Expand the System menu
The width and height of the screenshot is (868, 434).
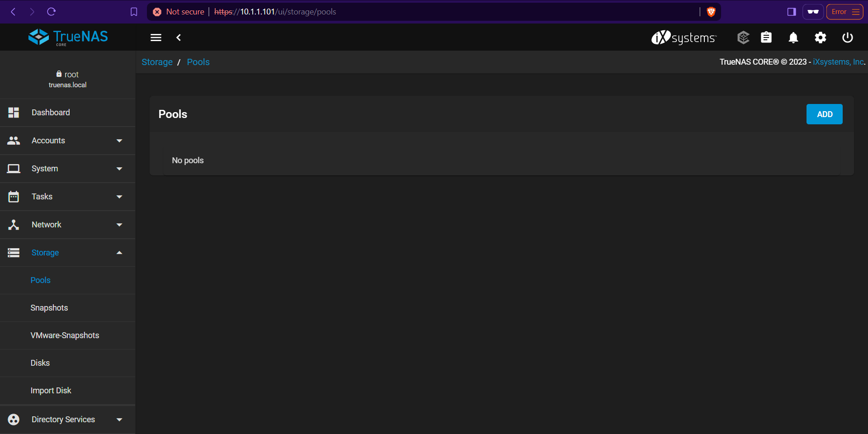[68, 169]
